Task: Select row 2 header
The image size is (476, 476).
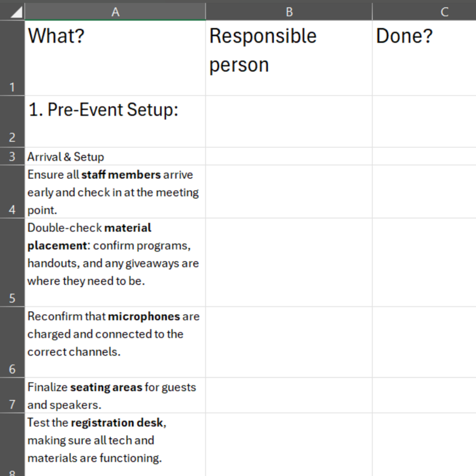Action: (x=12, y=121)
